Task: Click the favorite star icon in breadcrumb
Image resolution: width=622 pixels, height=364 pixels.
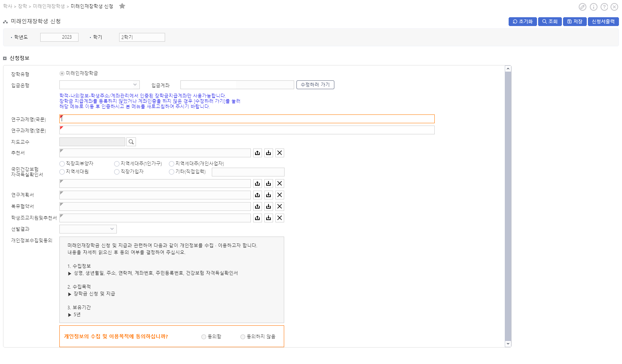Action: (x=122, y=6)
